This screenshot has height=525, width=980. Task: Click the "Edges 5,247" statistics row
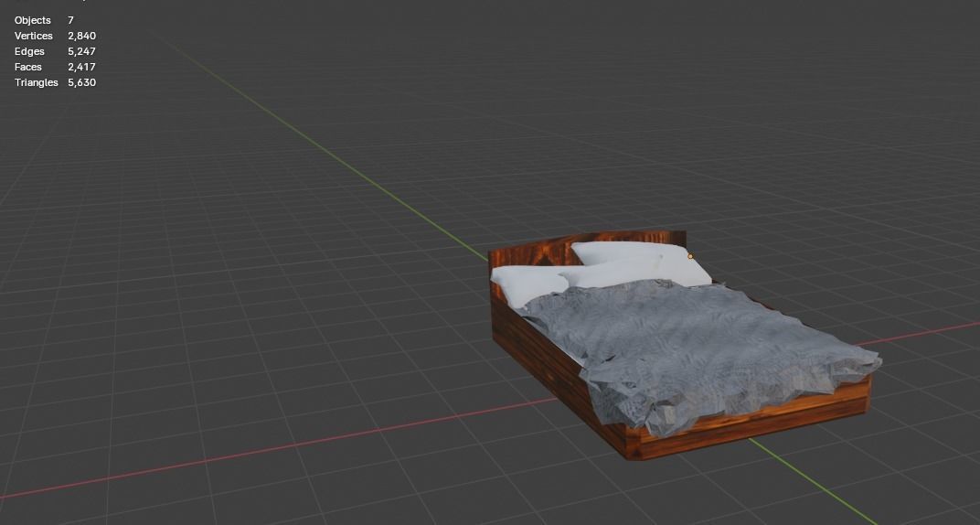pyautogui.click(x=55, y=51)
